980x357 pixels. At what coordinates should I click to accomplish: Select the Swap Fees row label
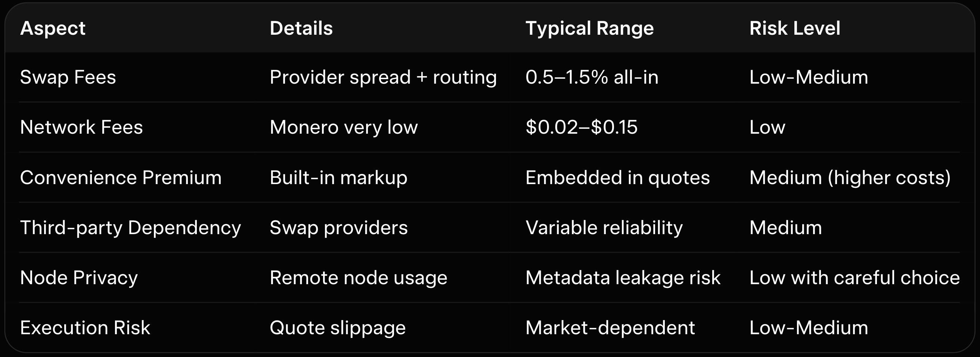(68, 77)
